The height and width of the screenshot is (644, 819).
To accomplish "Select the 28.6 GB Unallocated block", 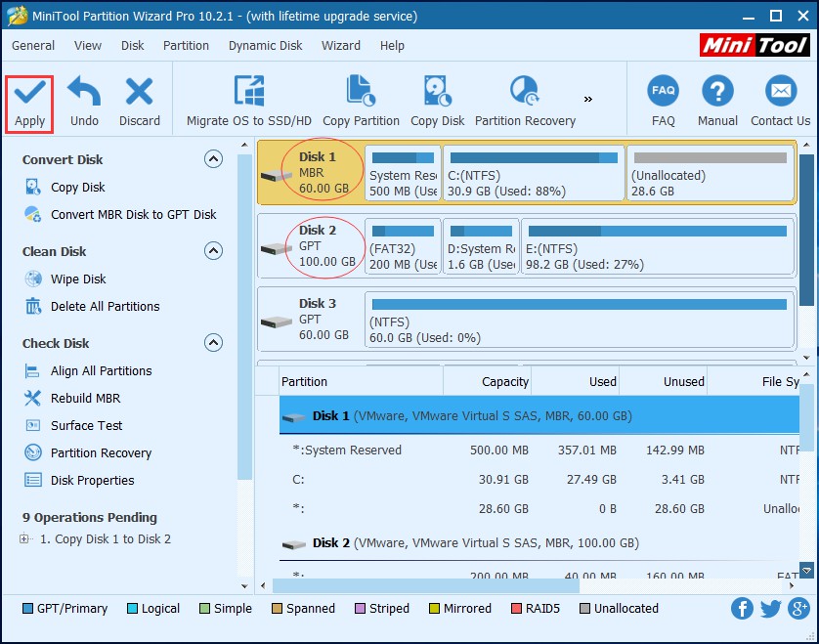I will pyautogui.click(x=710, y=173).
